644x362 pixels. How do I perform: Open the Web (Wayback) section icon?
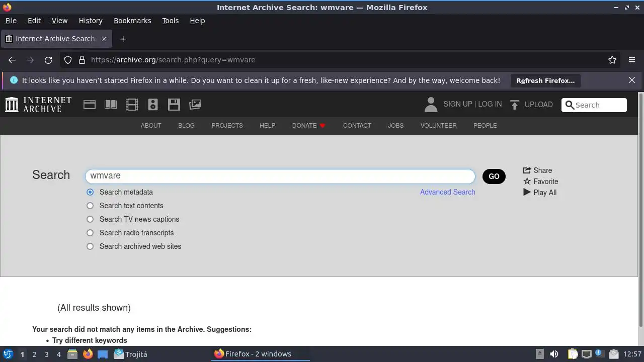coord(90,105)
